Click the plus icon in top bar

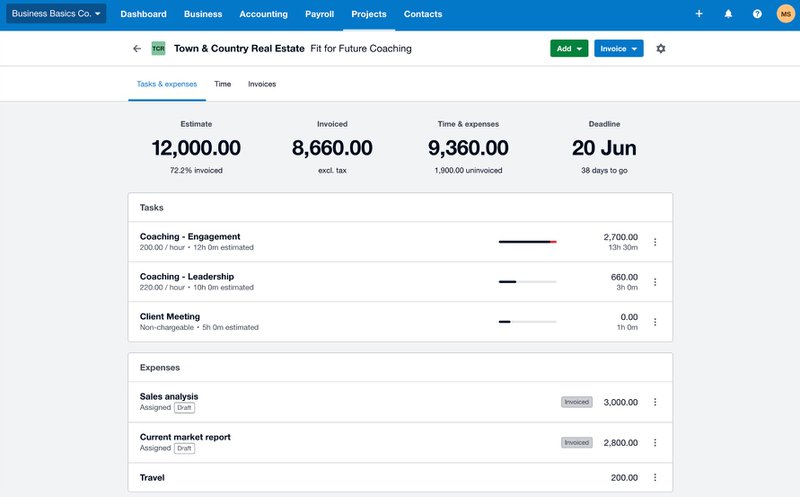[x=699, y=14]
